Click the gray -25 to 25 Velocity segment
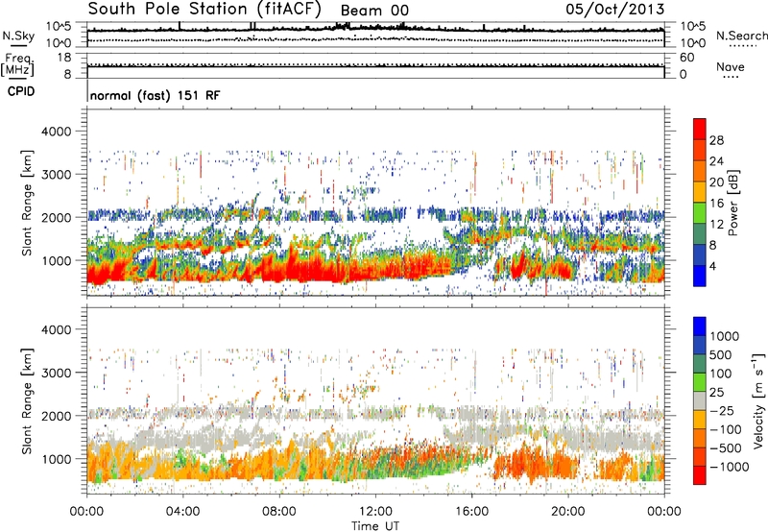Image resolution: width=768 pixels, height=532 pixels. tap(700, 400)
